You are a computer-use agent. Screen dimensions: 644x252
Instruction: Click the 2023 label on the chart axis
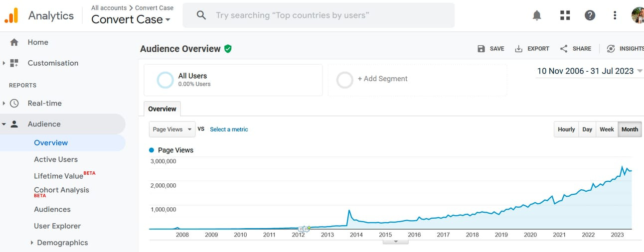(x=617, y=235)
